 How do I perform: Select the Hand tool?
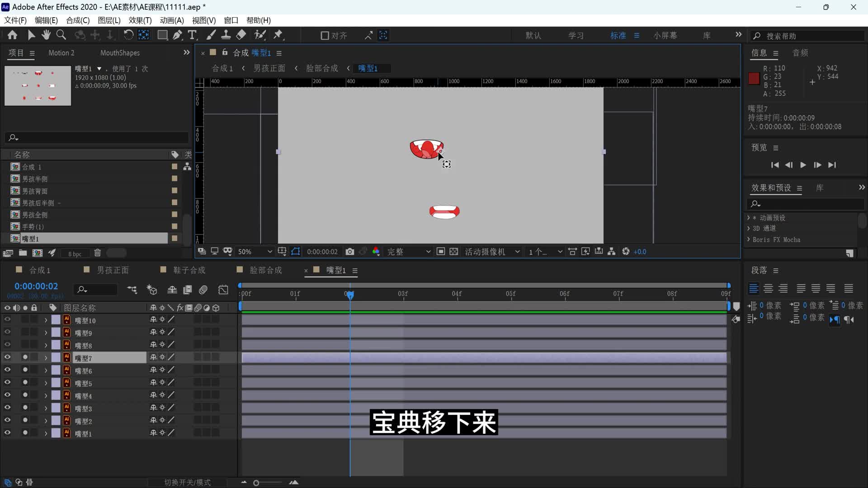pos(46,35)
